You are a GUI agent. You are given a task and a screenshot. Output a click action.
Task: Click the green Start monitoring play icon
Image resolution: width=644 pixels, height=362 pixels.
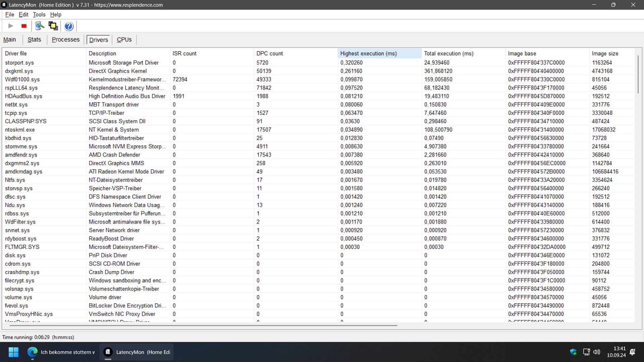[x=11, y=26]
